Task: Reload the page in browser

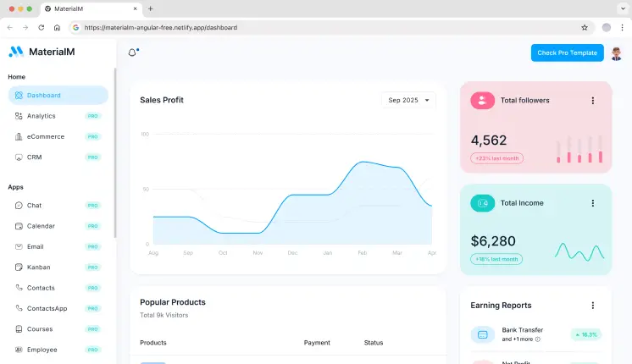Action: 42,27
